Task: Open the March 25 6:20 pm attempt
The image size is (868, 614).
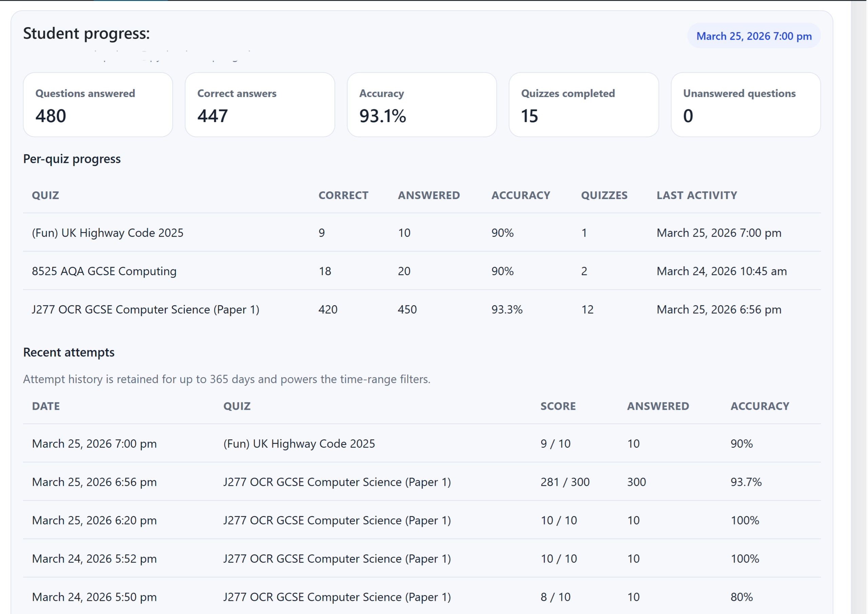Action: coord(94,520)
